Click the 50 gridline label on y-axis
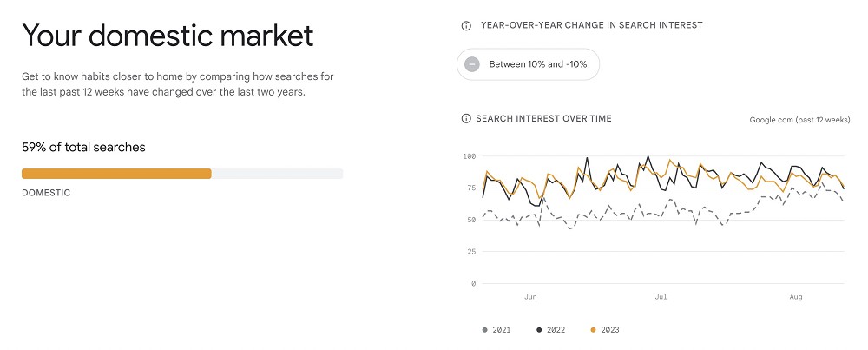Image resolution: width=868 pixels, height=350 pixels. (x=471, y=220)
